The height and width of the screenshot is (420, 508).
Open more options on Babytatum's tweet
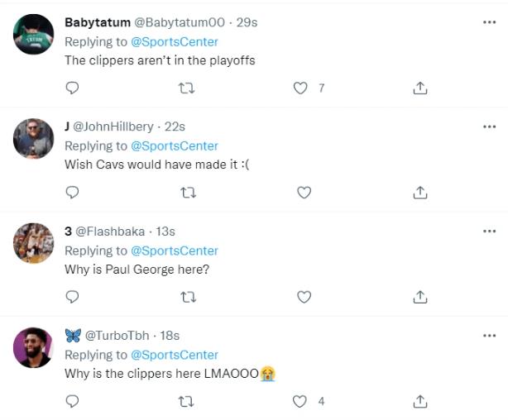point(489,22)
